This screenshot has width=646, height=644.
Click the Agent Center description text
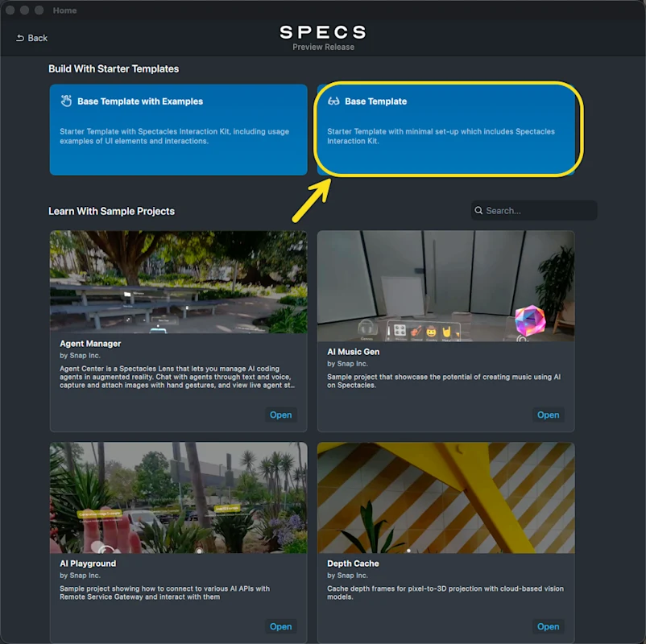tap(177, 377)
